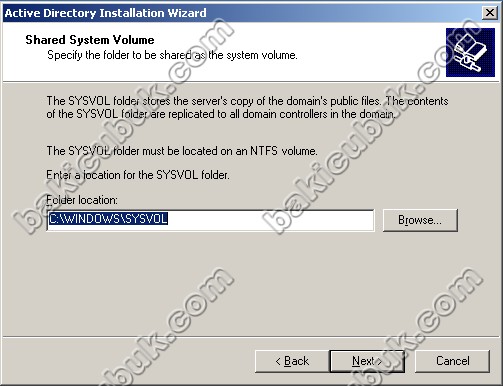
Task: Click the 'must be located on an NTFS volume' text
Action: point(182,151)
